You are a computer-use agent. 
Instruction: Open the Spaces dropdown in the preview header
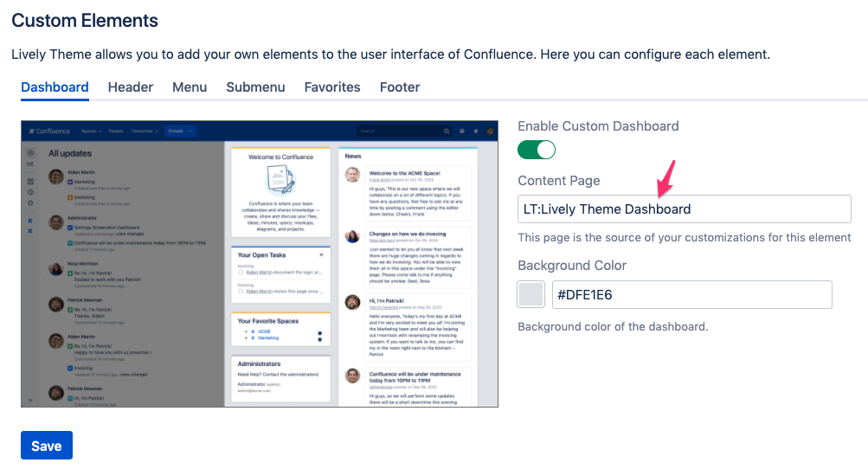click(x=91, y=131)
